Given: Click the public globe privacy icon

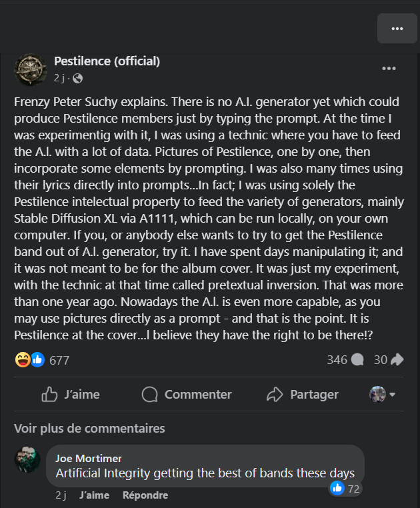Looking at the screenshot, I should pyautogui.click(x=77, y=79).
